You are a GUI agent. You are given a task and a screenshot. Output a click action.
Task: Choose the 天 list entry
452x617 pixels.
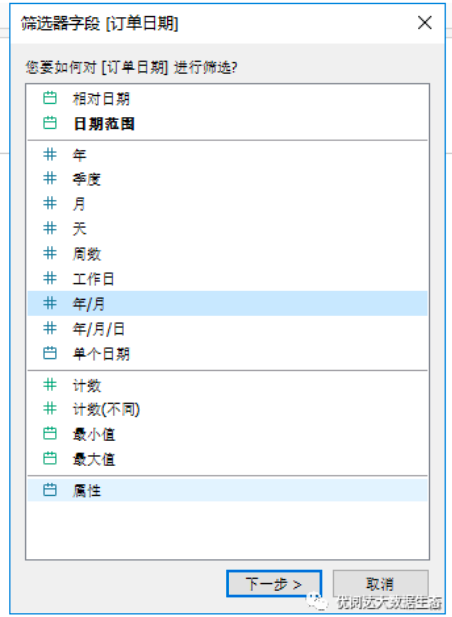coord(227,229)
